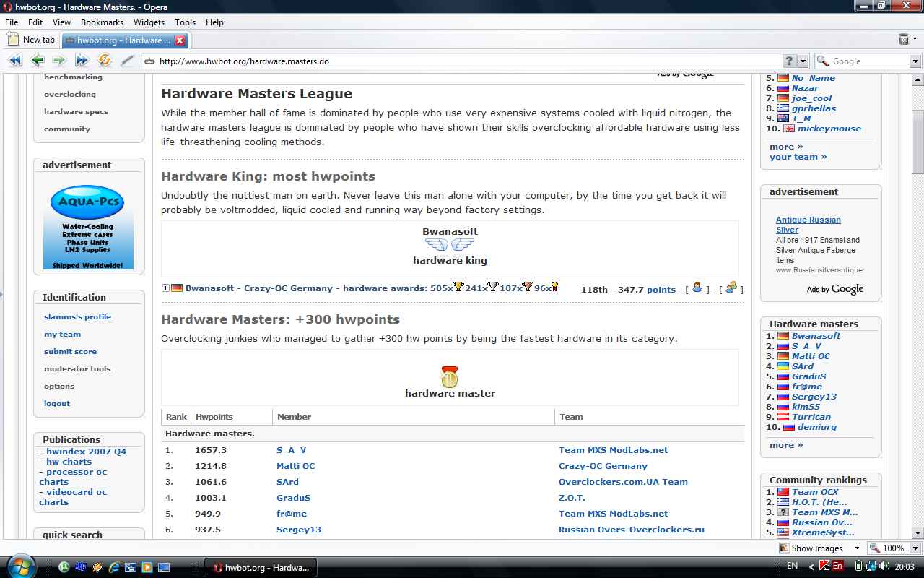This screenshot has height=578, width=924.
Task: Open the overclocking link in the left sidebar
Action: [x=70, y=94]
